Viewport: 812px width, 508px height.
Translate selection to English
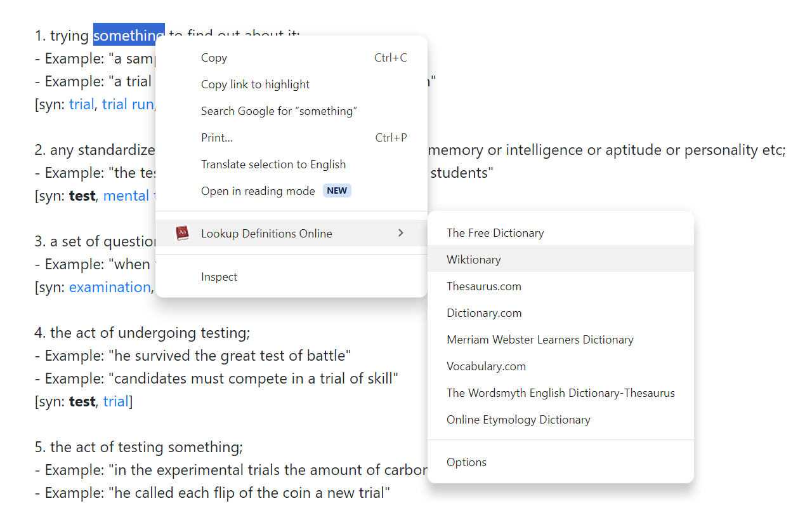coord(273,164)
